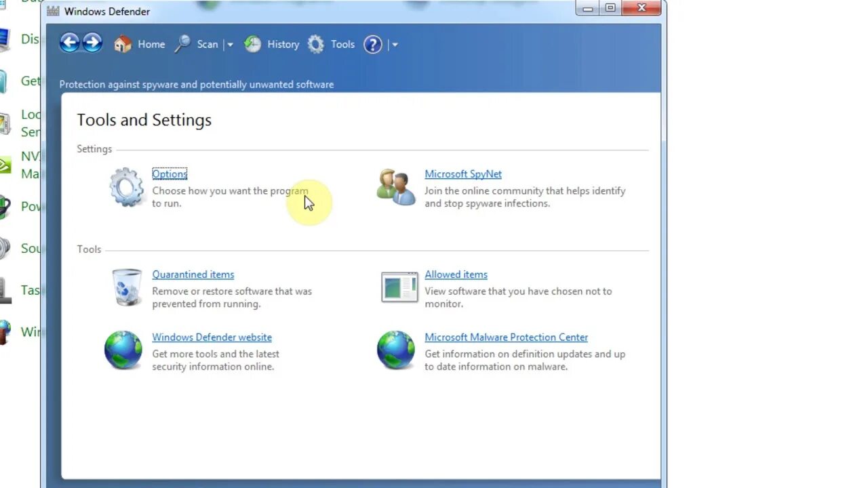
Task: Click the Windows Defender title bar icon
Action: click(54, 12)
